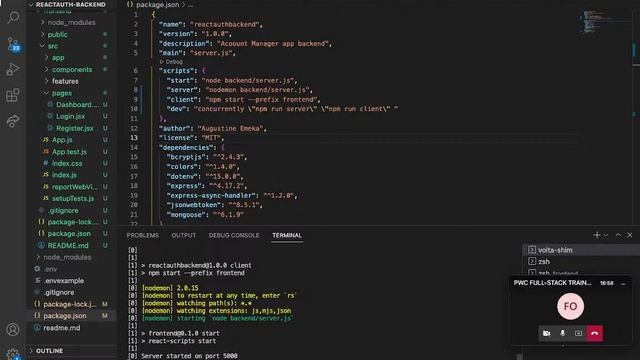Open Login.jsx file
The image size is (640, 360).
coord(72,116)
